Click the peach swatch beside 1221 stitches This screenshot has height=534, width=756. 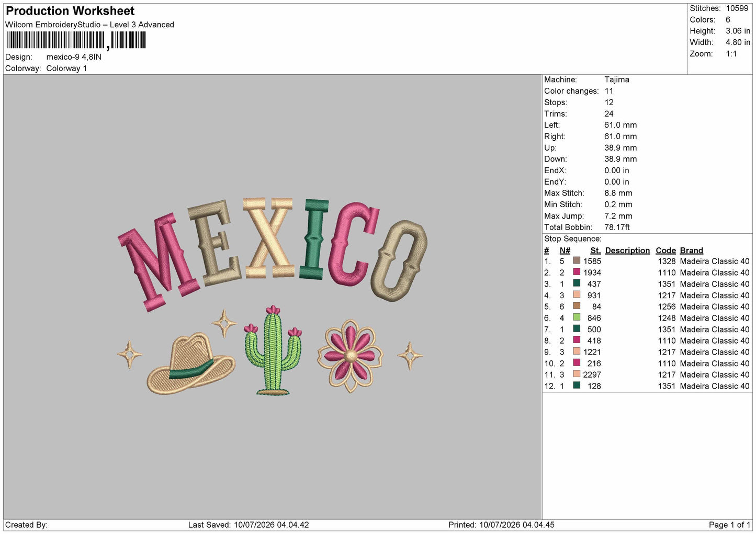click(577, 351)
